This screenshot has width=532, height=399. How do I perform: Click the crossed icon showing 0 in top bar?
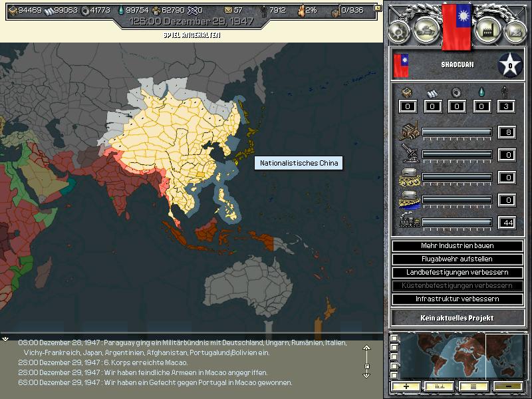pyautogui.click(x=192, y=11)
